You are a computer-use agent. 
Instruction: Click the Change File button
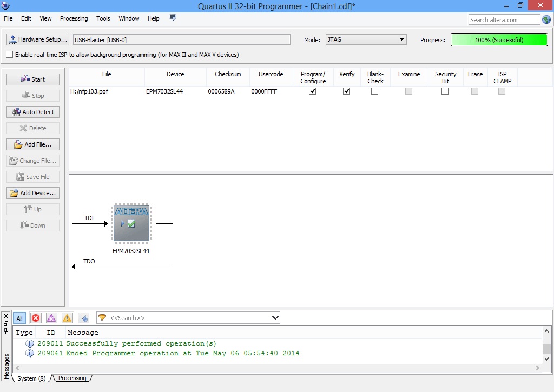(33, 161)
